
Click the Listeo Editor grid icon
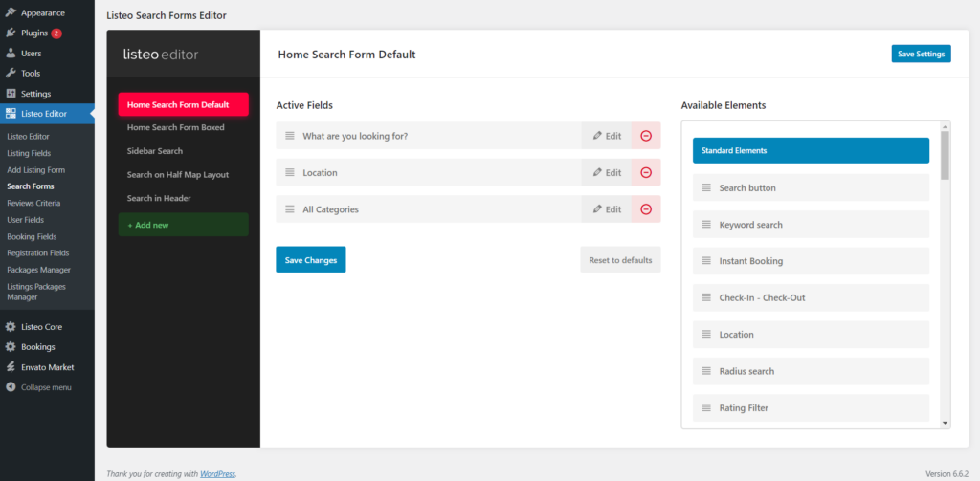(11, 114)
